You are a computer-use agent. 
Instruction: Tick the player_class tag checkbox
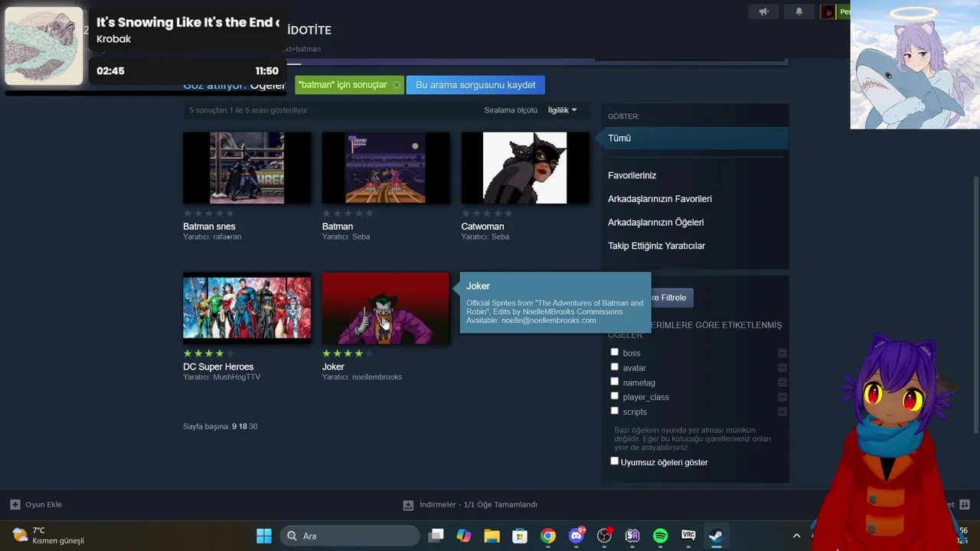click(614, 396)
